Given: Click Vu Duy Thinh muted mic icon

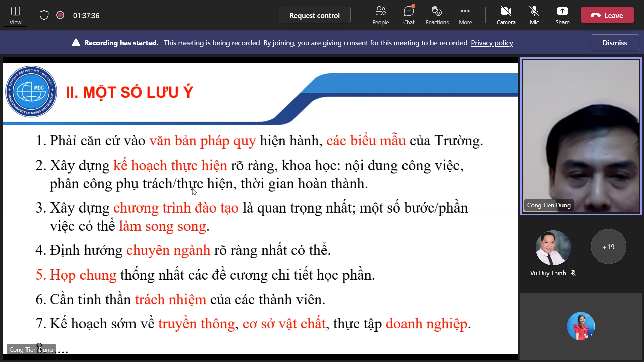Looking at the screenshot, I should tap(573, 273).
